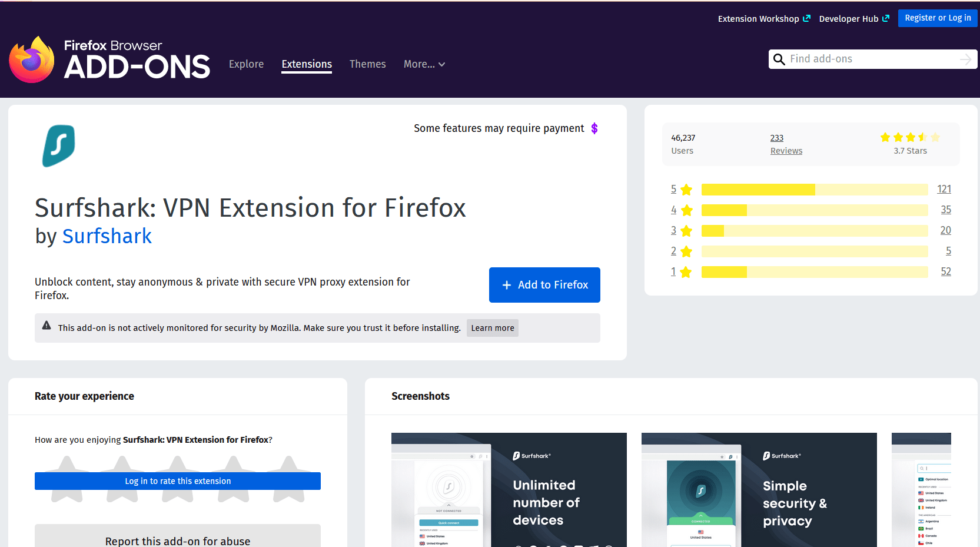Click the star beside rating 4
The width and height of the screenshot is (980, 547).
coord(686,210)
